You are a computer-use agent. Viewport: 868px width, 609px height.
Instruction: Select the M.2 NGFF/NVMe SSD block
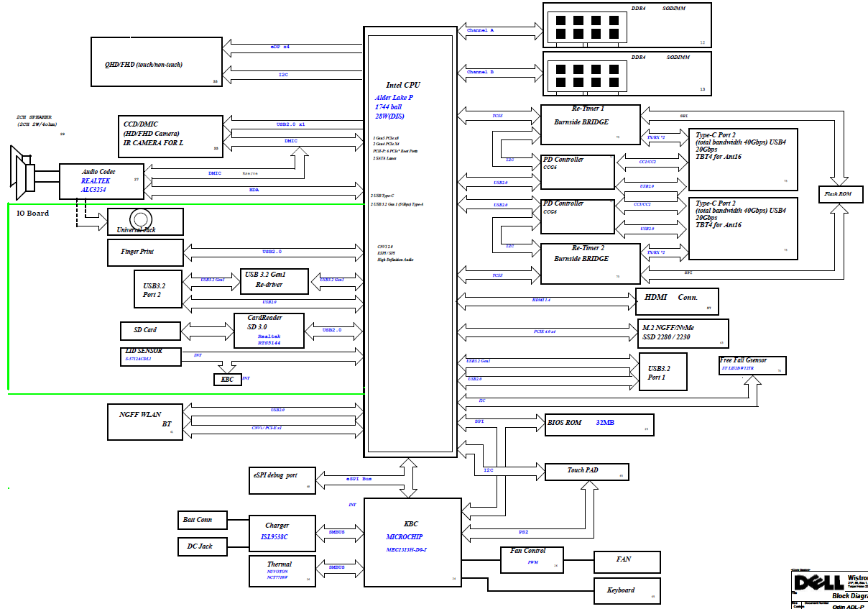pyautogui.click(x=683, y=333)
